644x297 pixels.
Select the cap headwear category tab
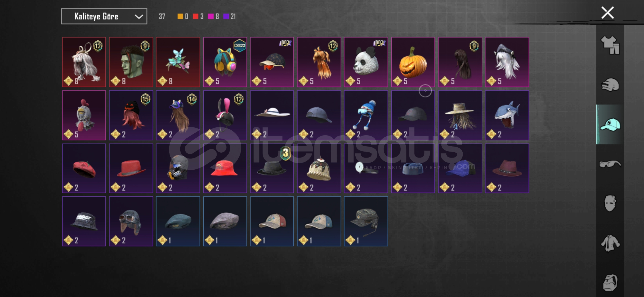[610, 124]
